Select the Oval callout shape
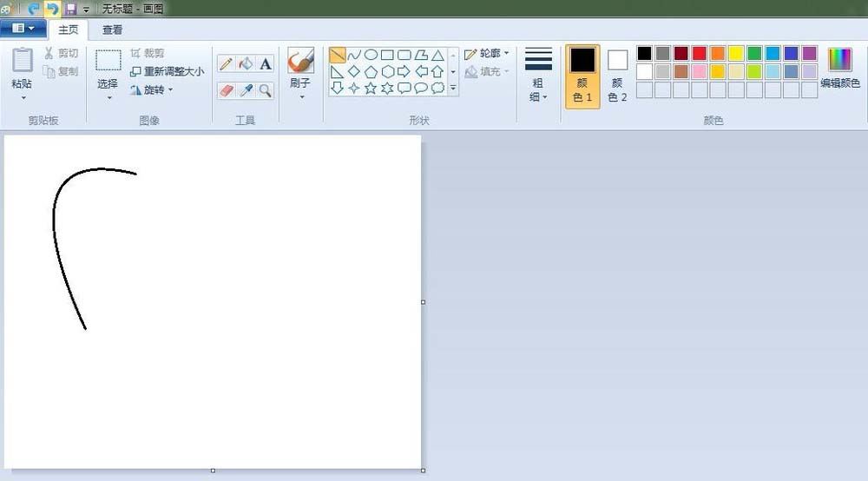The image size is (868, 481). [x=421, y=88]
